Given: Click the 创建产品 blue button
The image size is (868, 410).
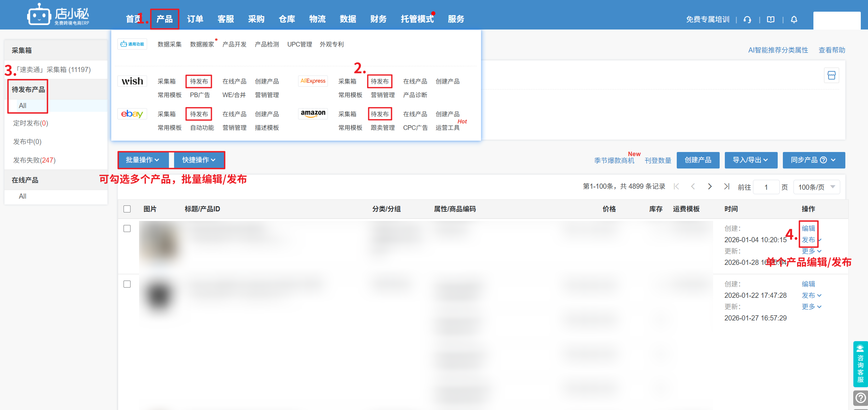Looking at the screenshot, I should (x=698, y=160).
